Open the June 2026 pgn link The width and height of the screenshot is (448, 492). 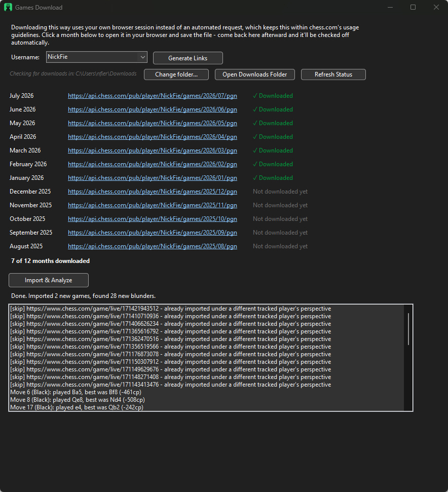click(153, 109)
